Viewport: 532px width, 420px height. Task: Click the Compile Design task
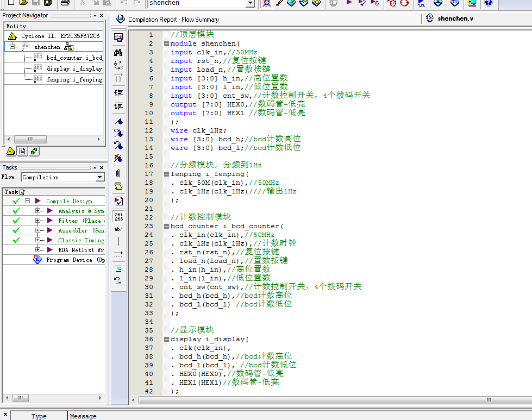69,201
